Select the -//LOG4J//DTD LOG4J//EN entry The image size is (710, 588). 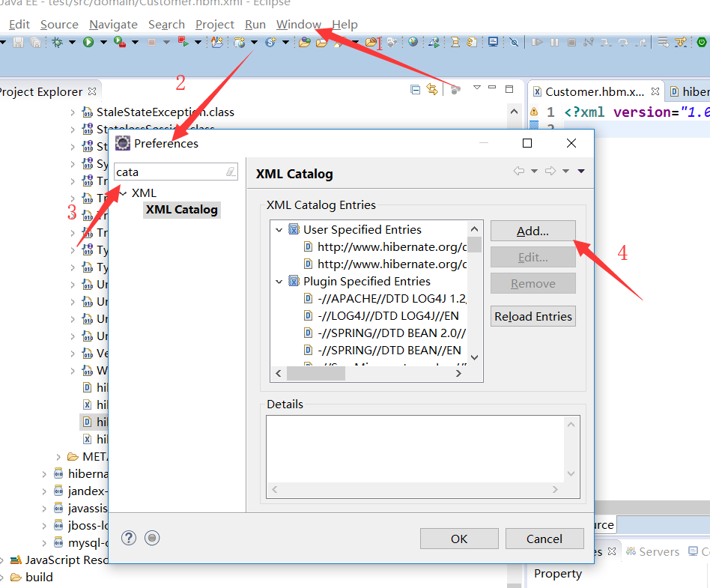(x=388, y=316)
